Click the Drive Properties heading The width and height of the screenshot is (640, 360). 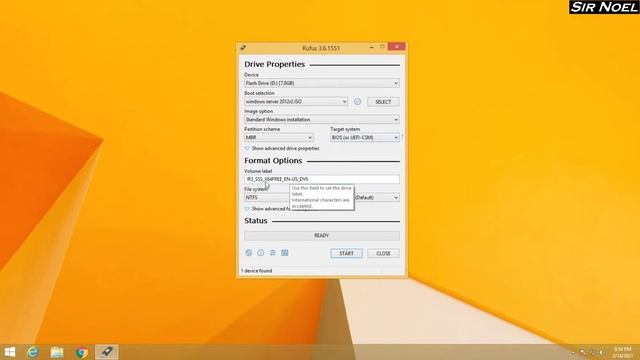274,64
